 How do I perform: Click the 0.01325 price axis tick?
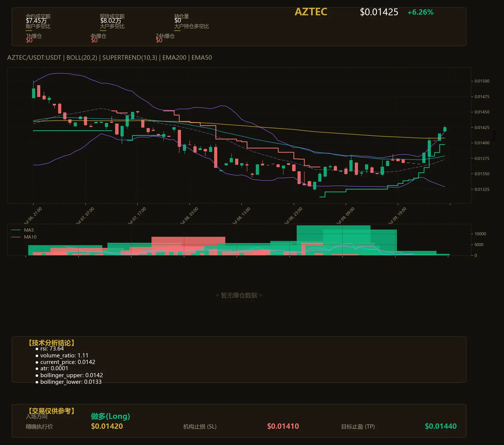coord(482,189)
